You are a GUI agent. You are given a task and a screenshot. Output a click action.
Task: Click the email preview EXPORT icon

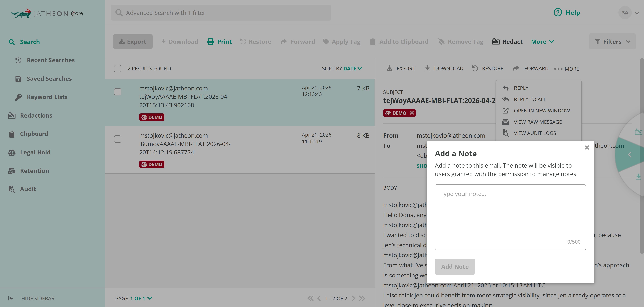(389, 68)
